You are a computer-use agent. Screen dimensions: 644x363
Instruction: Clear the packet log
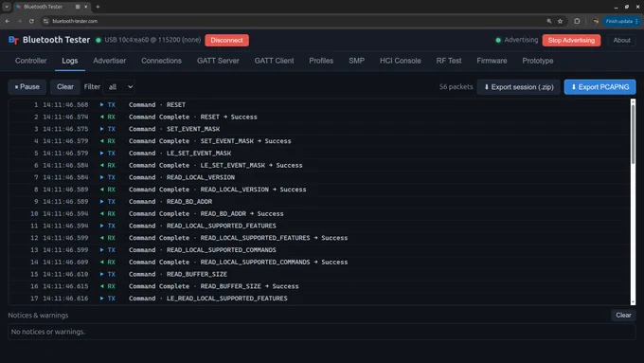(65, 87)
